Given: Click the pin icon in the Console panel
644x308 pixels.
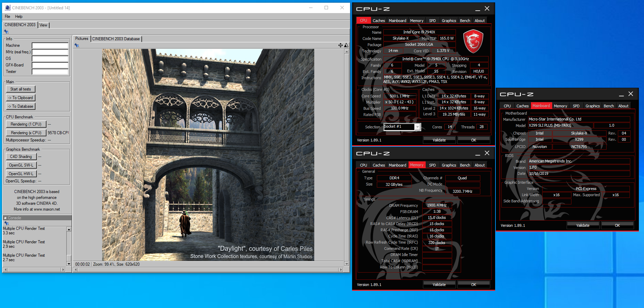Looking at the screenshot, I should point(6,223).
